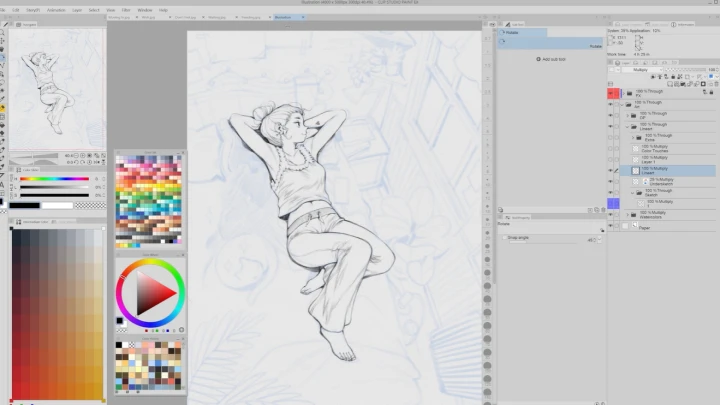Expand the Extra folder

(x=633, y=137)
